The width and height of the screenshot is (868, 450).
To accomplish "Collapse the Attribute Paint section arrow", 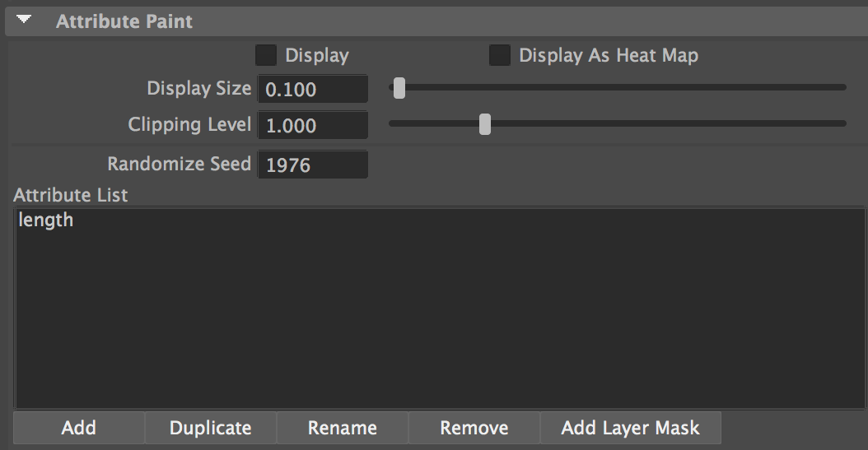I will pyautogui.click(x=24, y=20).
